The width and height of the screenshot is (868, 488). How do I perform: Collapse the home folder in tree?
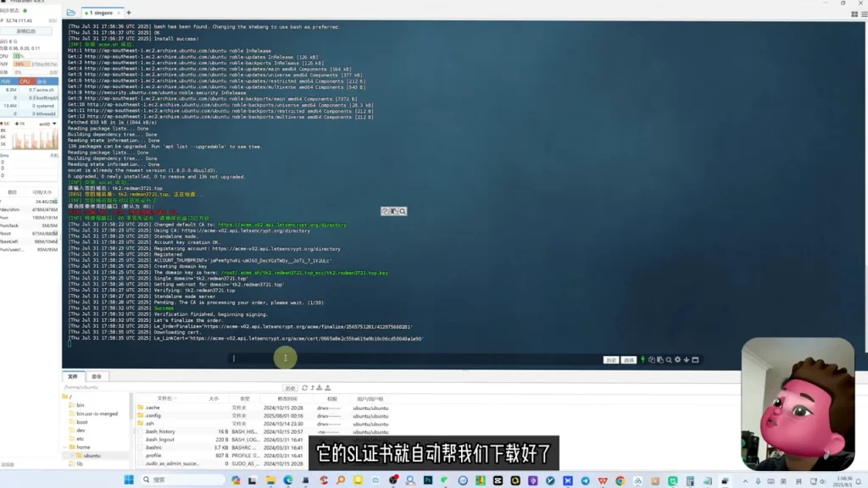(65, 447)
